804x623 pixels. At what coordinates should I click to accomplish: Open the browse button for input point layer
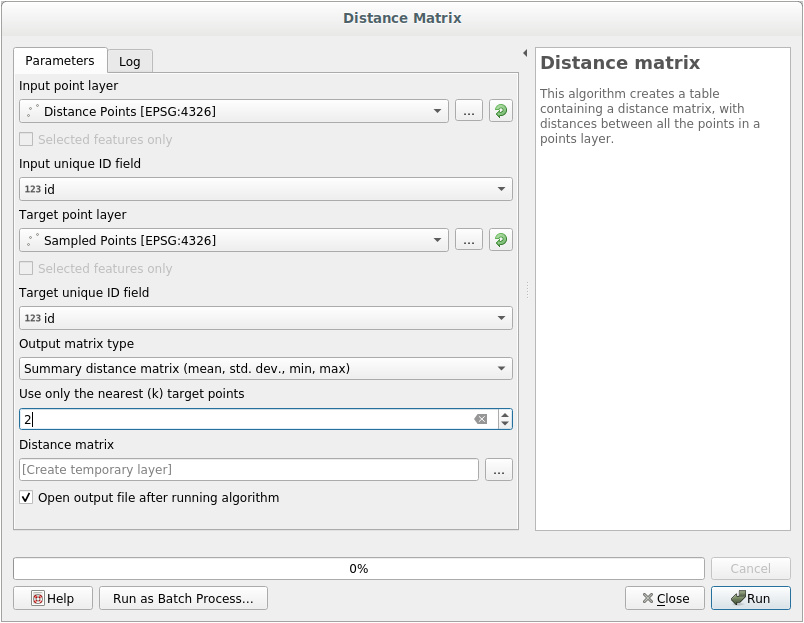click(468, 110)
